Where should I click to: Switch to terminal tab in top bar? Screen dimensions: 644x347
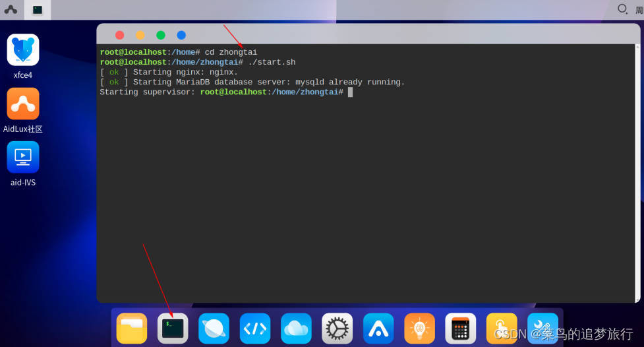pyautogui.click(x=38, y=9)
